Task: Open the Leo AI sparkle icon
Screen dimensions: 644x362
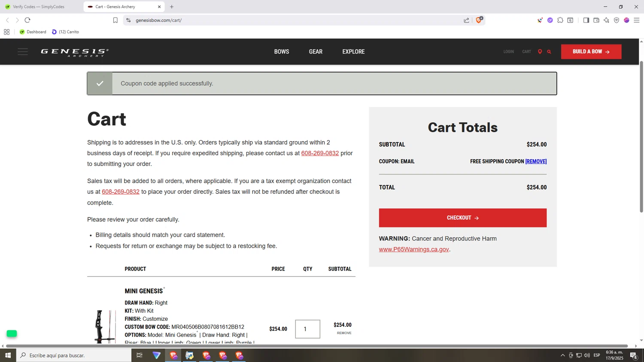Action: click(606, 20)
